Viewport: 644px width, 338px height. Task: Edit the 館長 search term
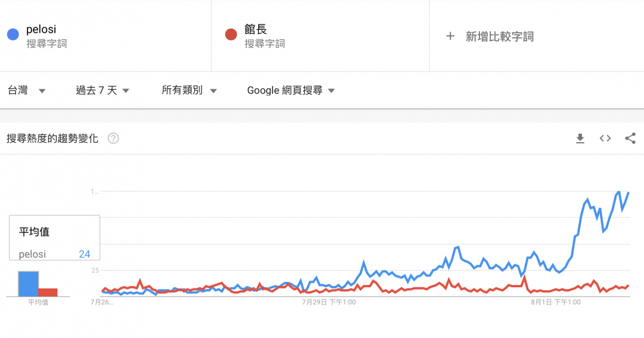pyautogui.click(x=255, y=29)
